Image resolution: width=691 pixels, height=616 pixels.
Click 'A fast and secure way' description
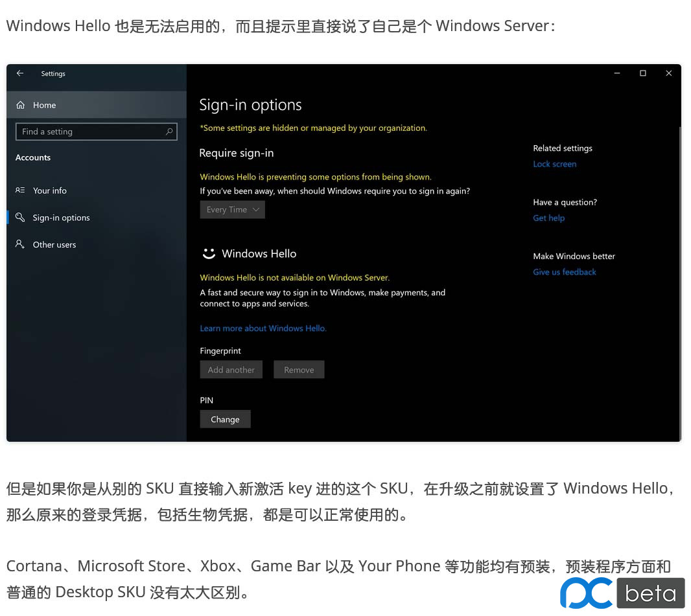323,298
